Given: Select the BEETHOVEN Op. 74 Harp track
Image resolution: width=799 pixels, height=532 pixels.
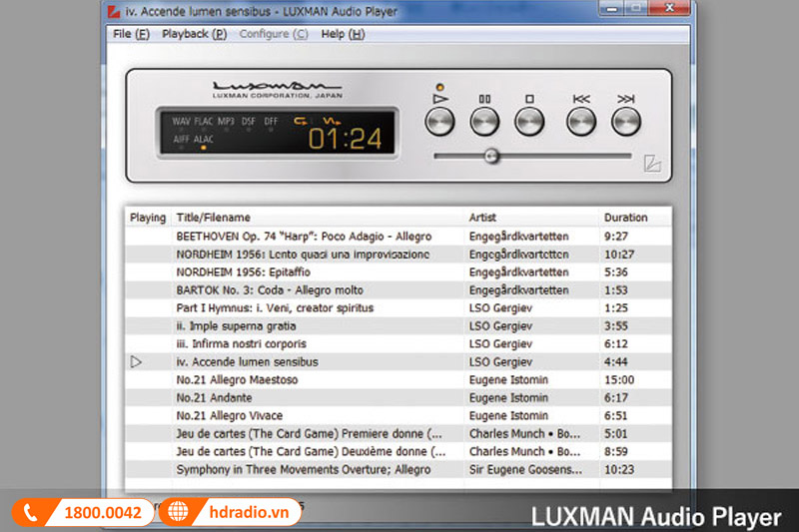Looking at the screenshot, I should [x=304, y=237].
